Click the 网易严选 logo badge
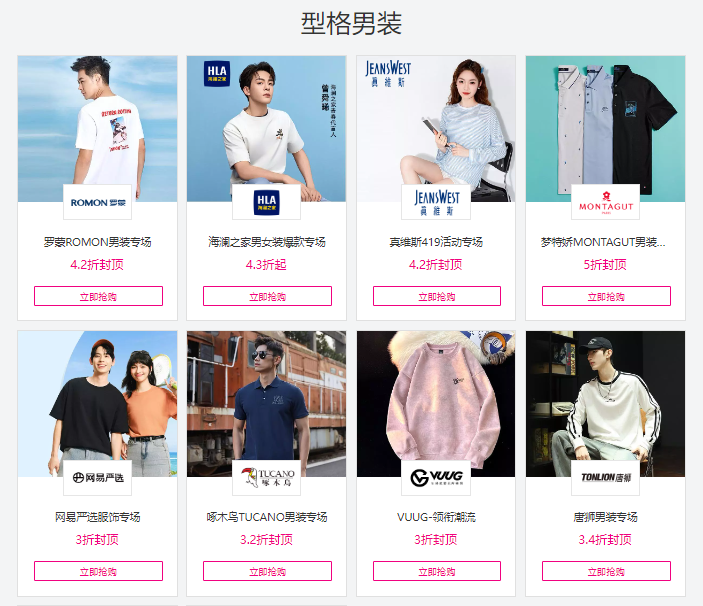703x606 pixels. coord(97,477)
